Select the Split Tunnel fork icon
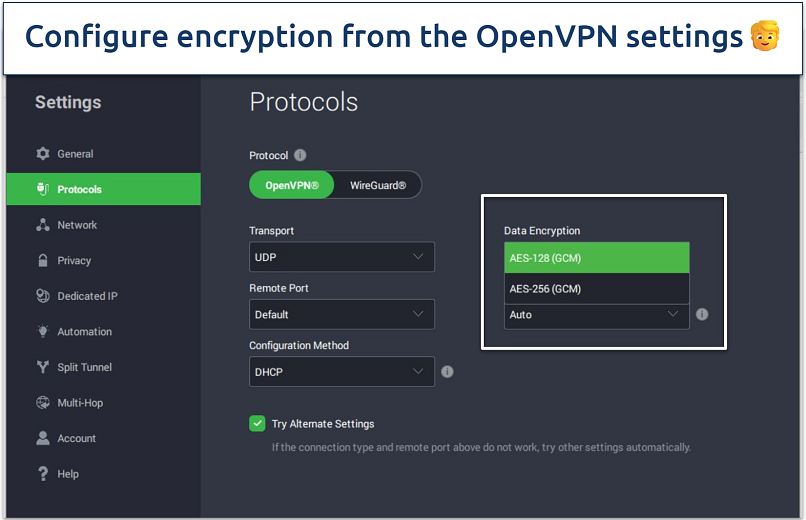Image resolution: width=806 pixels, height=520 pixels. point(43,367)
